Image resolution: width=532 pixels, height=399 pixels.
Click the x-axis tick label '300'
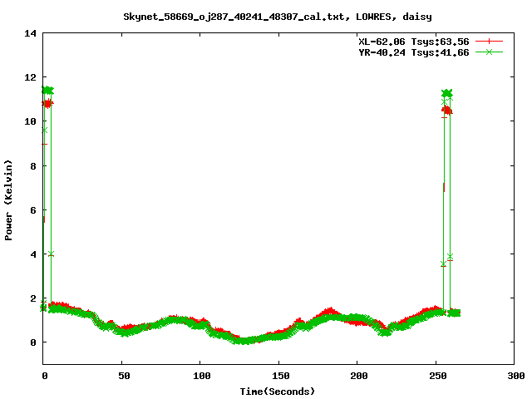coord(516,376)
